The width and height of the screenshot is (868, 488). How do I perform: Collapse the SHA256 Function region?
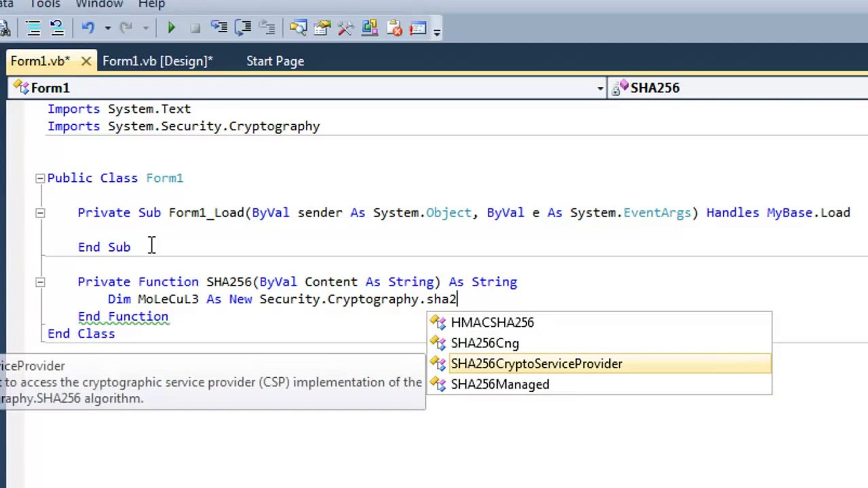pyautogui.click(x=40, y=282)
